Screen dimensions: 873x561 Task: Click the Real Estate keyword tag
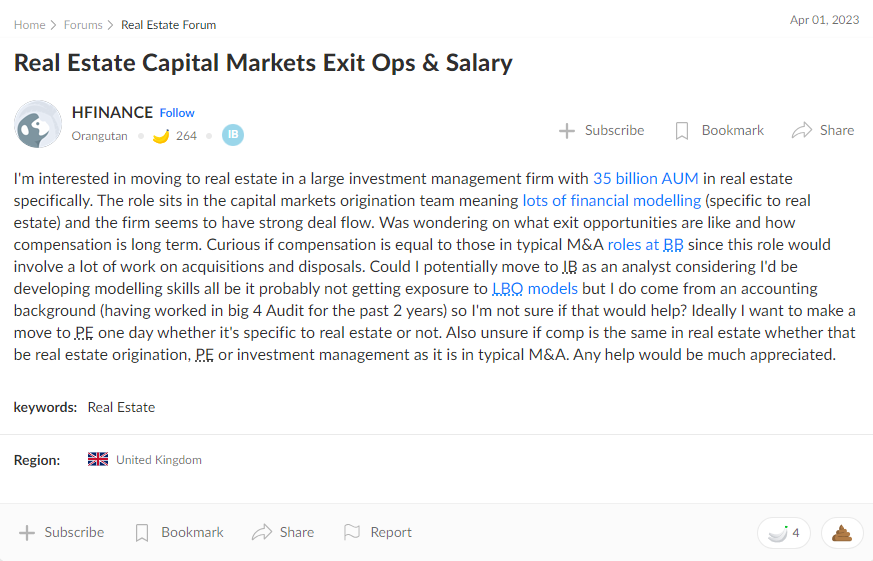click(x=121, y=407)
